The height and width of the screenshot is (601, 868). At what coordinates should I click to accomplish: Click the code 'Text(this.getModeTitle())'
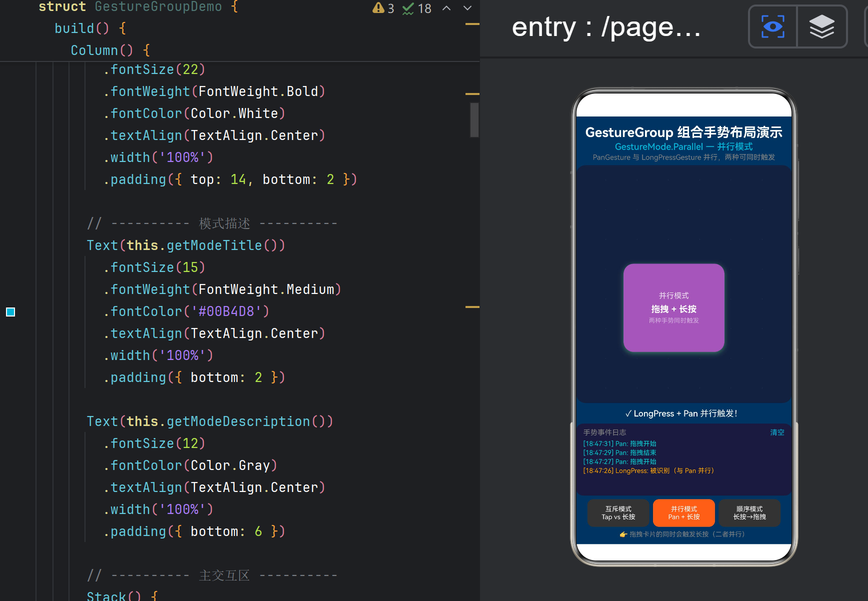[186, 245]
